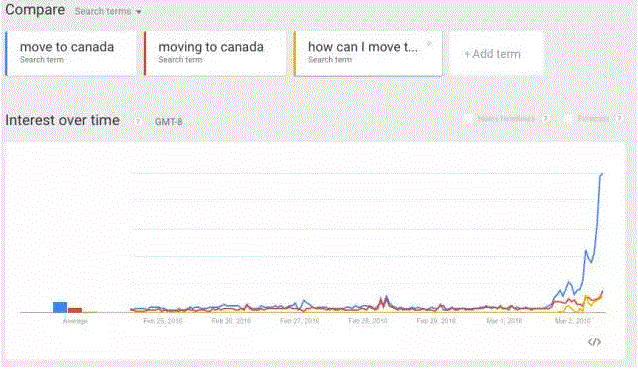Select the 'GMT-8' timezone label
Image resolution: width=638 pixels, height=371 pixels.
click(x=168, y=122)
